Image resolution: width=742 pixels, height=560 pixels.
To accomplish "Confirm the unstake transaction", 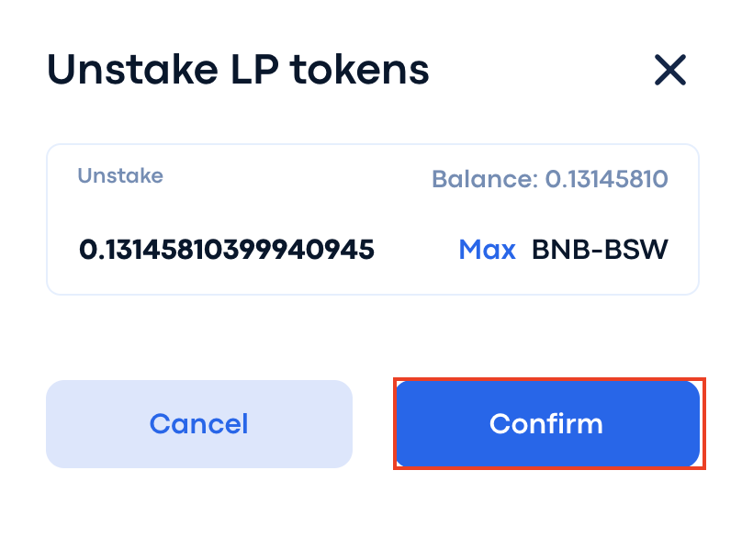I will pyautogui.click(x=547, y=423).
